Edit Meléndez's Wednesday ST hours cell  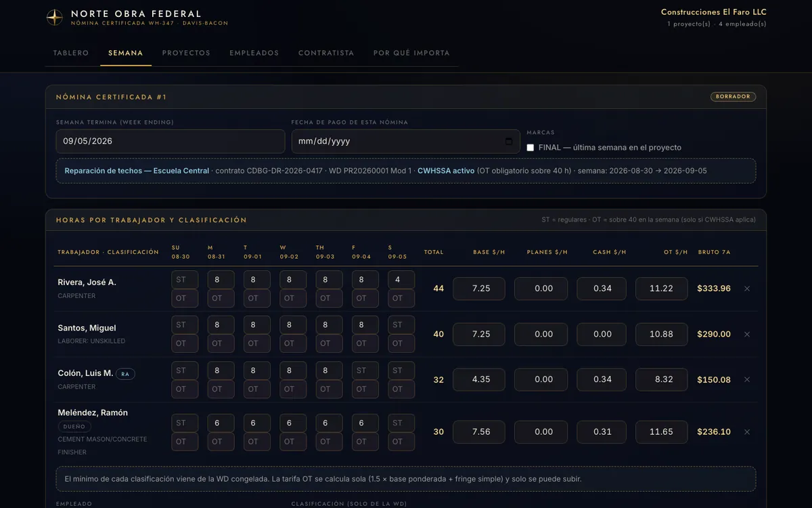(293, 423)
